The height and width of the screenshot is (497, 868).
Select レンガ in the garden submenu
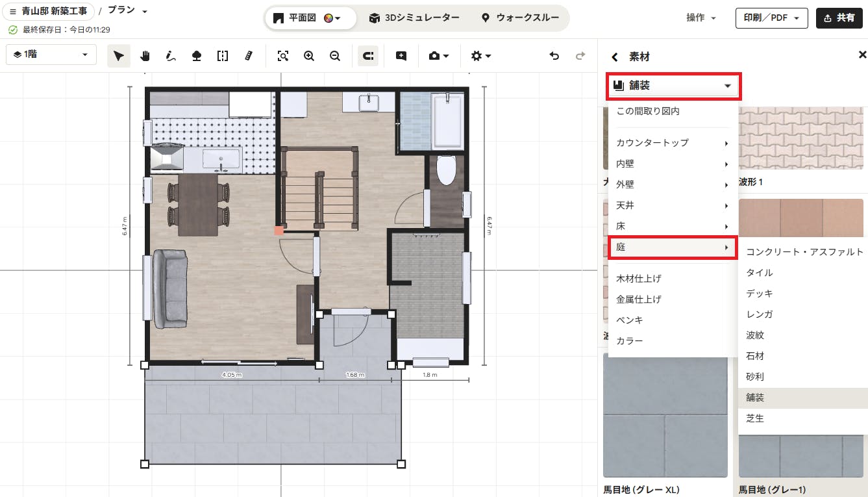(x=804, y=314)
